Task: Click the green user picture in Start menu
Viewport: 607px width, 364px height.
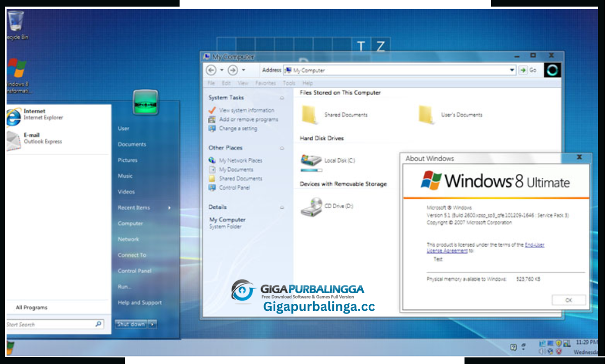Action: 146,102
